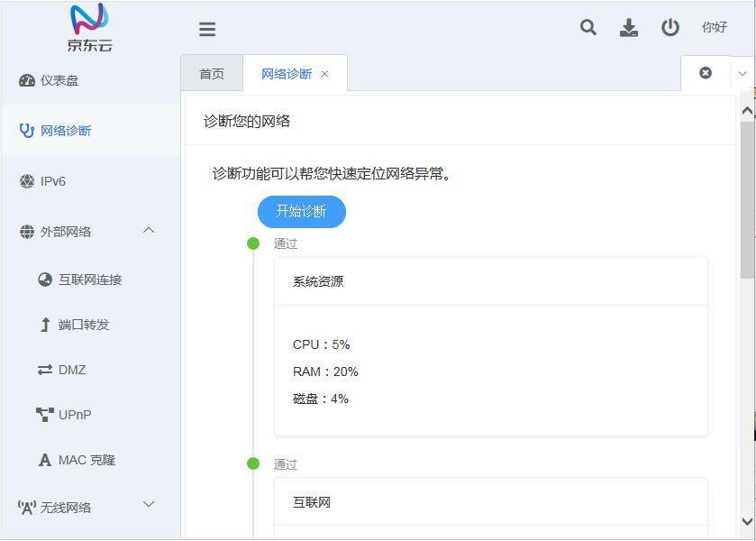The image size is (756, 541).
Task: Click the IPv6 globe icon
Action: 27,180
